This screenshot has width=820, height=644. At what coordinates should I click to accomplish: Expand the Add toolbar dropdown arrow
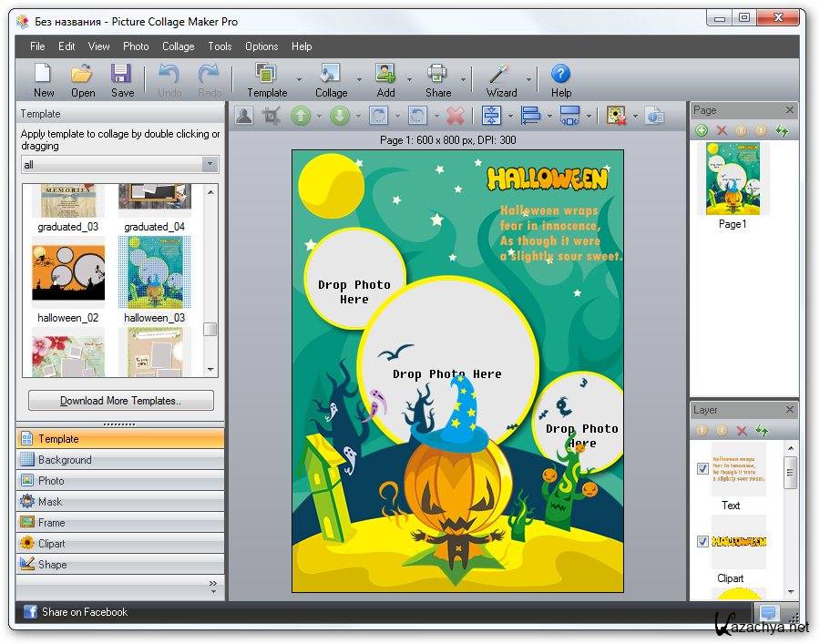409,80
